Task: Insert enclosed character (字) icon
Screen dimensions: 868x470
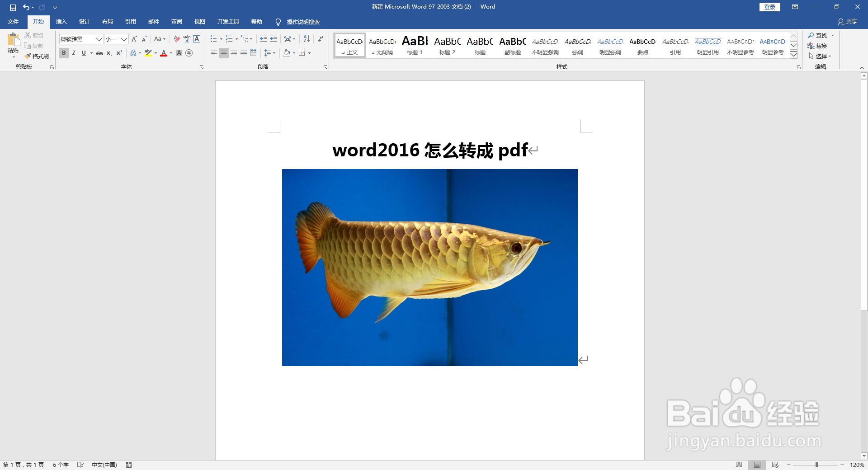Action: [189, 53]
